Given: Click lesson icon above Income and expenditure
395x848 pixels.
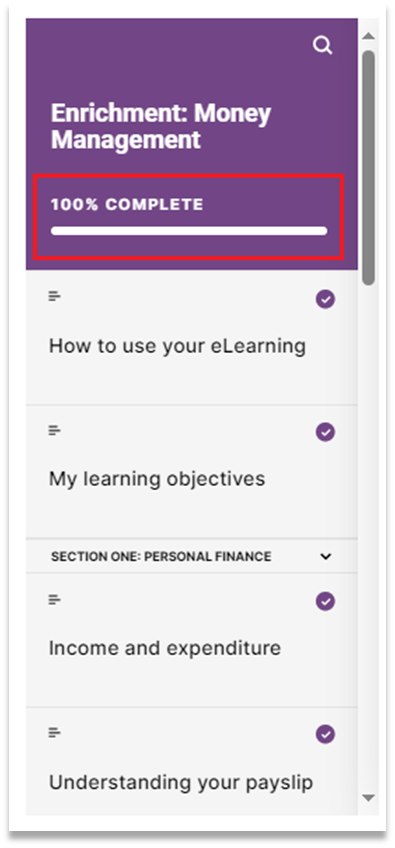Looking at the screenshot, I should pos(54,599).
